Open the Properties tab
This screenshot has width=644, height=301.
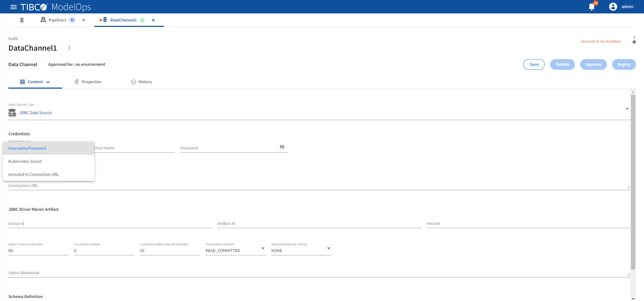[88, 82]
